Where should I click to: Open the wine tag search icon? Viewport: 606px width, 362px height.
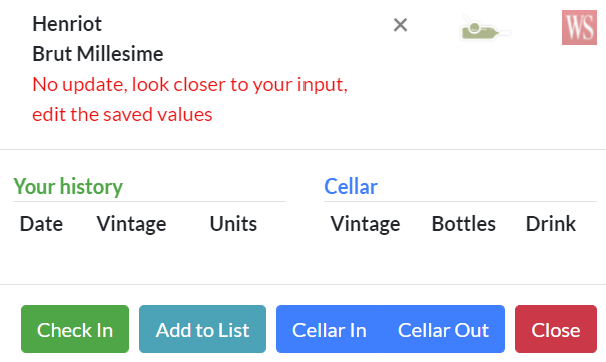(485, 29)
